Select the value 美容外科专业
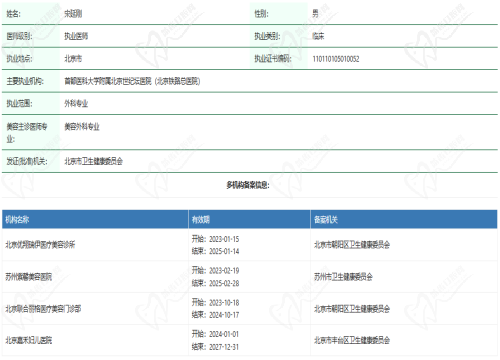Image resolution: width=500 pixels, height=360 pixels. pos(82,127)
